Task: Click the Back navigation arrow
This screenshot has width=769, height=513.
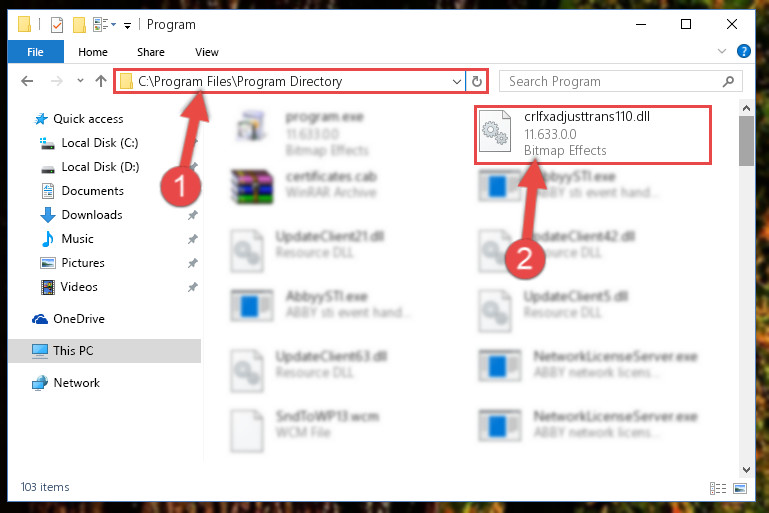Action: [27, 81]
